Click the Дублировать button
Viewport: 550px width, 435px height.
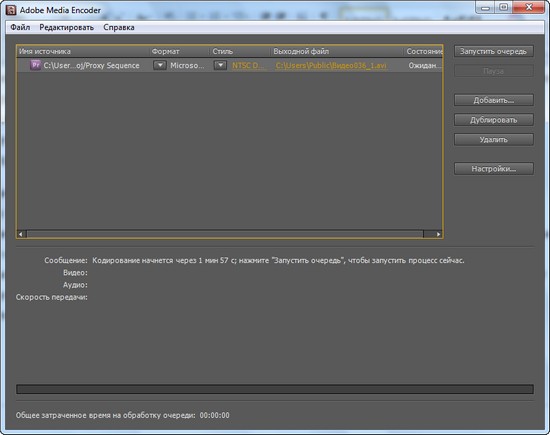(494, 120)
